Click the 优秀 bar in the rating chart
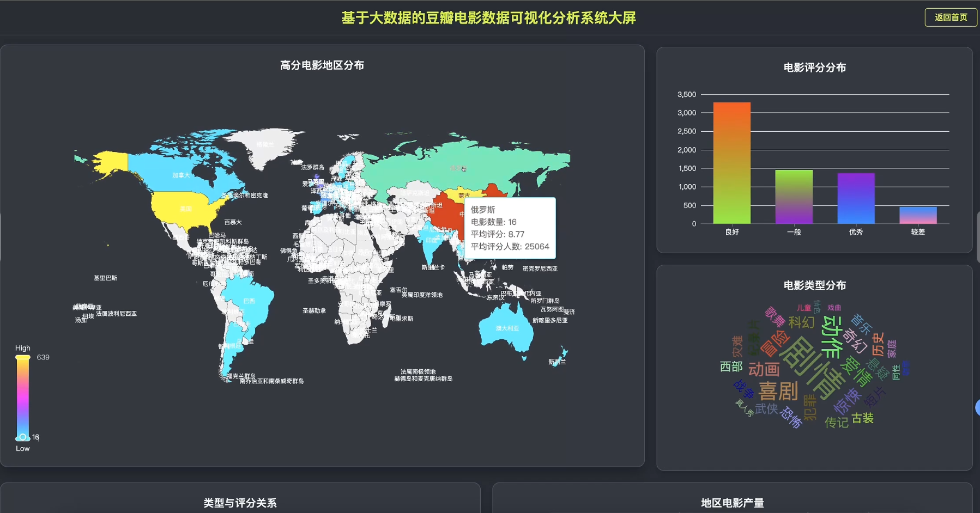This screenshot has width=980, height=513. (856, 198)
